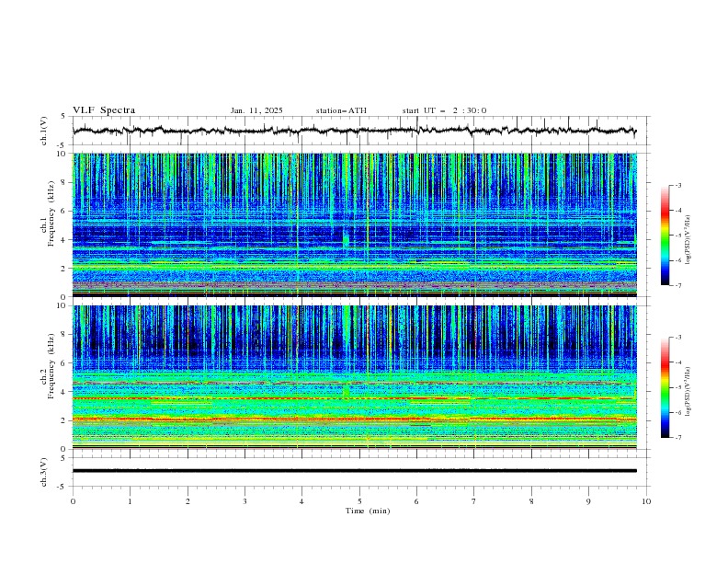Click the 'start UT = 2:30:0' label

tap(444, 110)
